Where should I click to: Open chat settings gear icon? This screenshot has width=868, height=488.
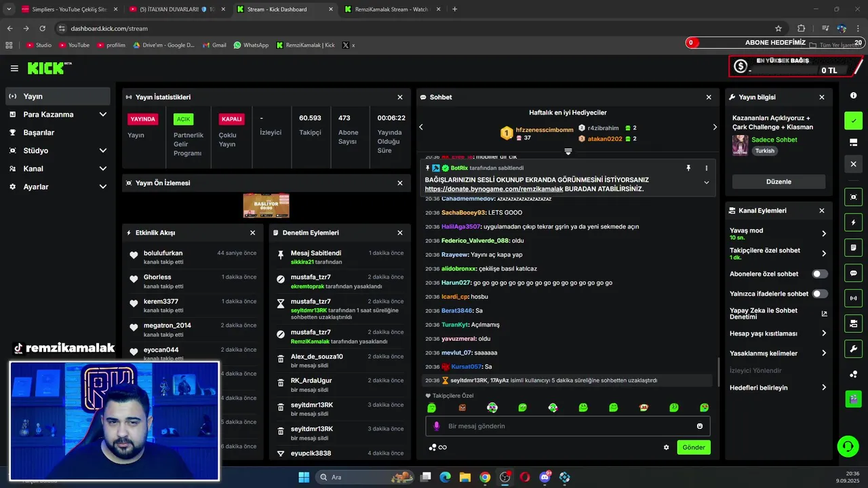(x=667, y=447)
